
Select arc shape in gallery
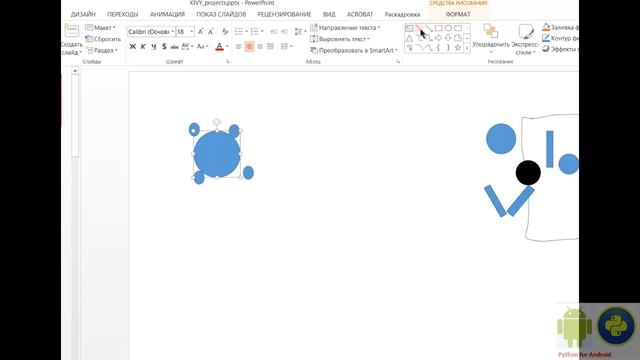point(419,48)
